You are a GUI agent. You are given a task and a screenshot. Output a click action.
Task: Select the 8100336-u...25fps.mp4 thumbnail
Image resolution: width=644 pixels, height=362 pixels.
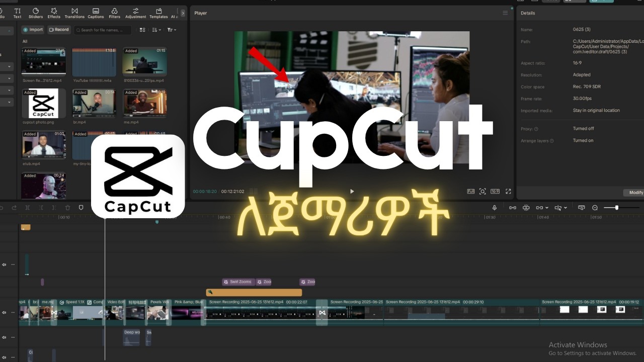point(144,62)
